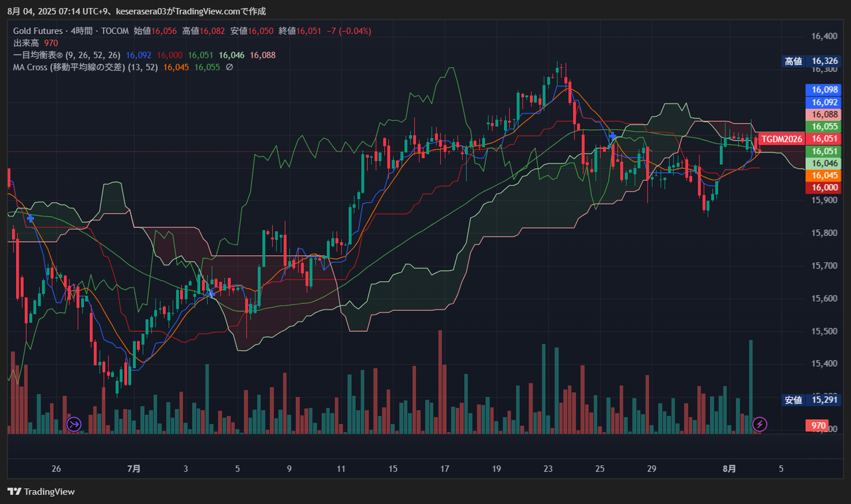Click the purple lightning bolt icon
Viewport: 851px width, 504px height.
coord(760,424)
